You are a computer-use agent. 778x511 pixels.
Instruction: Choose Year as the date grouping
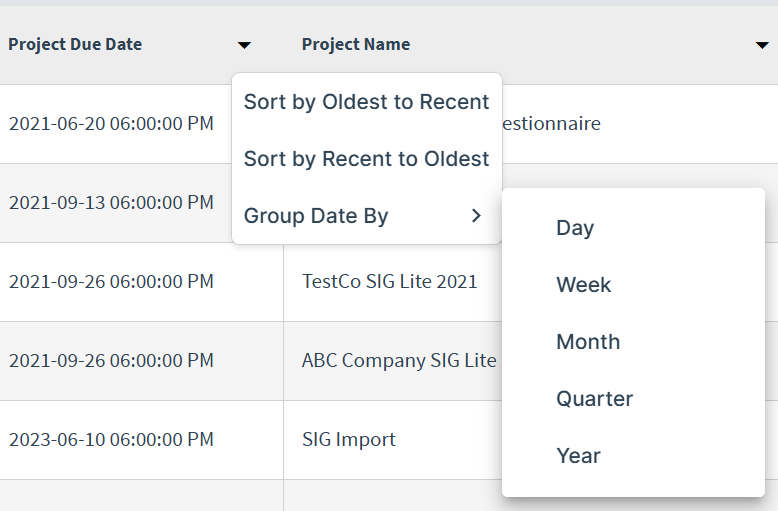click(x=578, y=456)
